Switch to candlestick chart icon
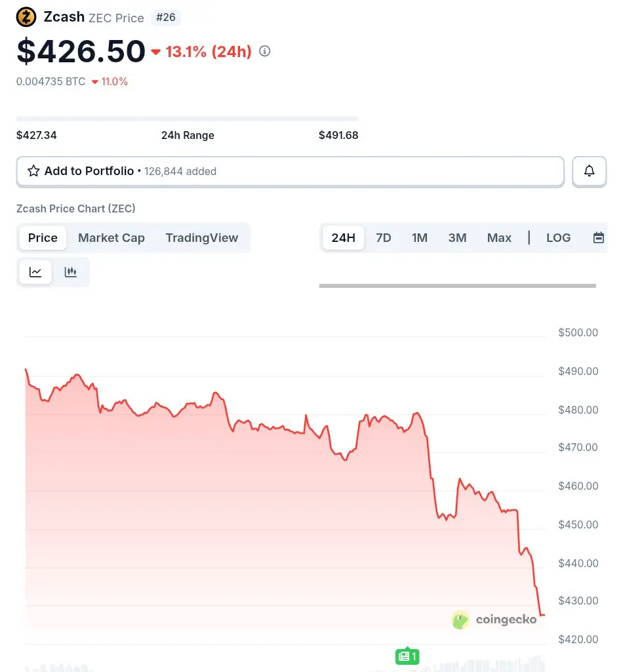621x672 pixels. [x=71, y=272]
